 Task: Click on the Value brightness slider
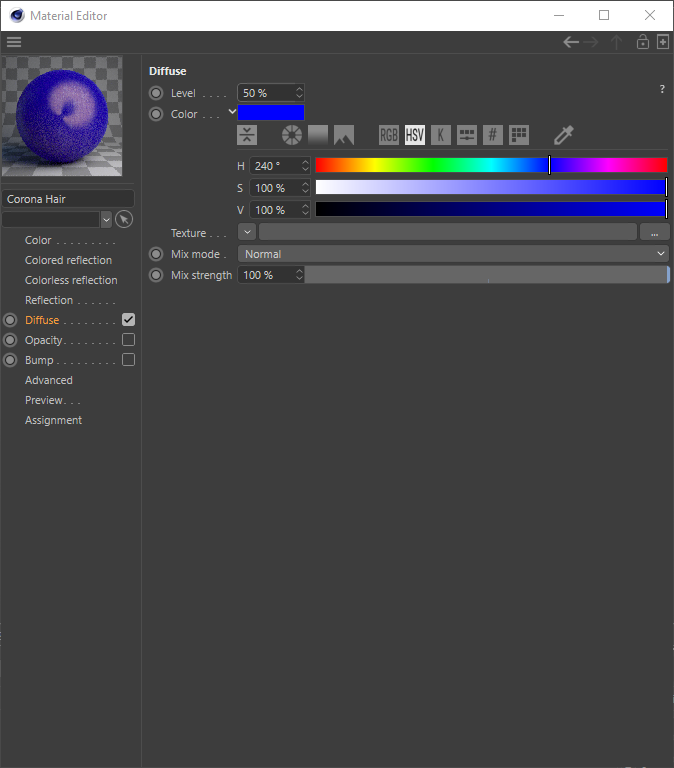click(x=491, y=210)
